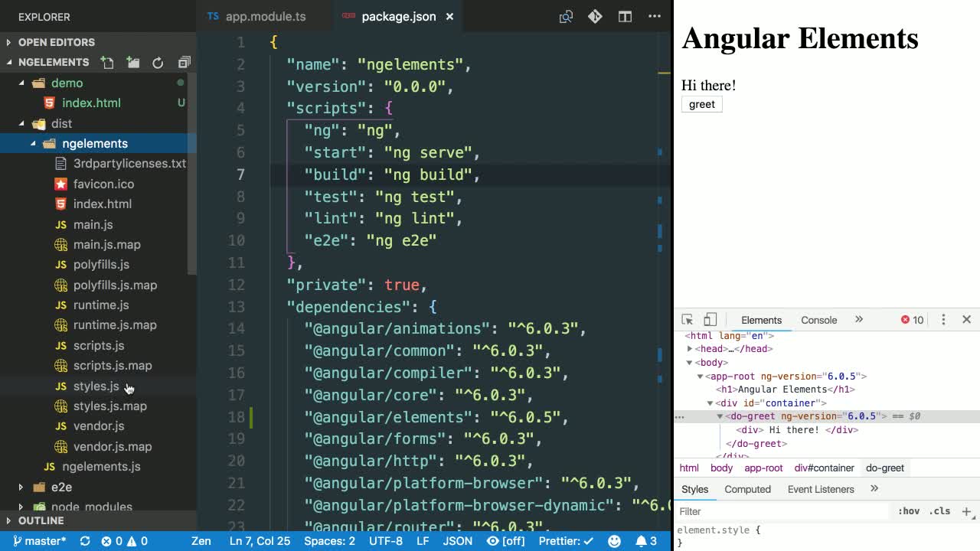The image size is (980, 551).
Task: Click the master git branch indicator
Action: pyautogui.click(x=39, y=541)
